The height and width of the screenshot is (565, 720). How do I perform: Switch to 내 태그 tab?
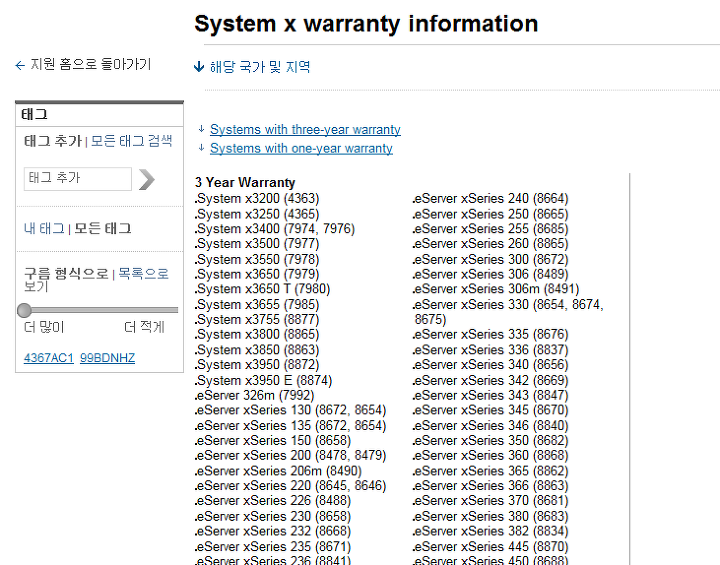[x=44, y=228]
